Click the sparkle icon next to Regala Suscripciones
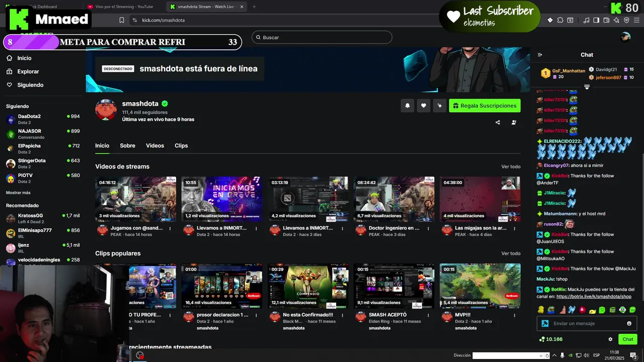 [x=440, y=106]
